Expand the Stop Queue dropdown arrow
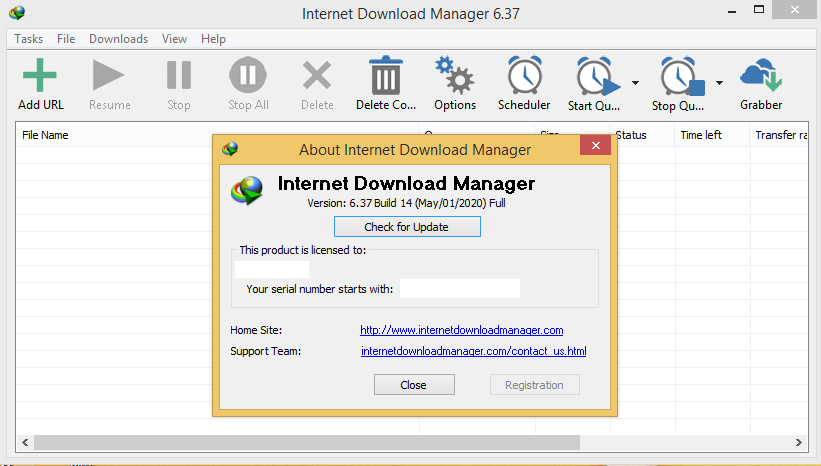 [719, 83]
